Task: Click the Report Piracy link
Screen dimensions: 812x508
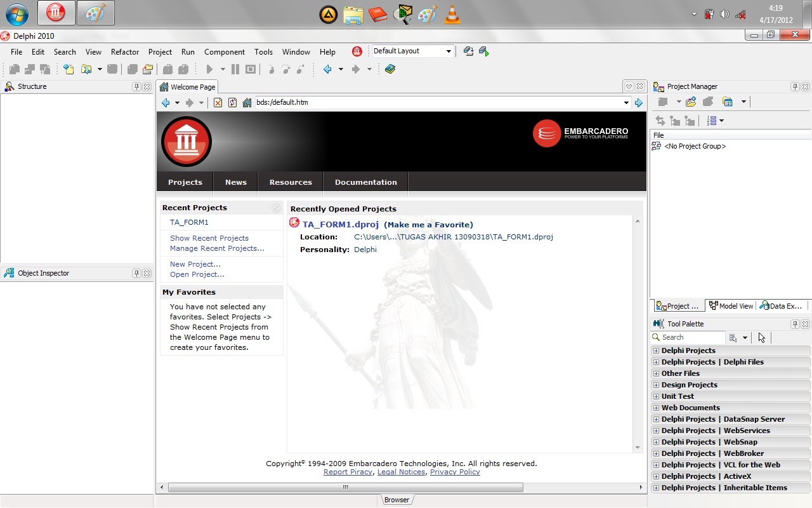Action: point(348,472)
